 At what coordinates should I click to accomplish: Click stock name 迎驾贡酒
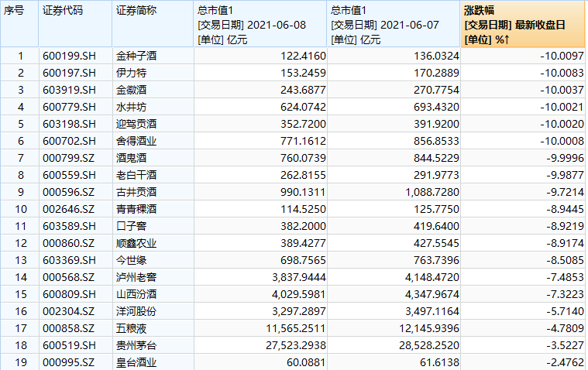(x=136, y=124)
